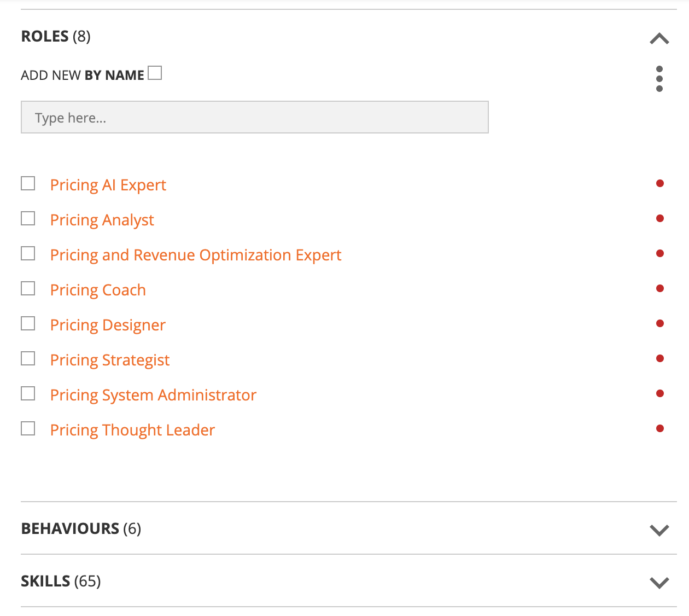Open the Pricing Designer role link
The width and height of the screenshot is (689, 616).
[108, 325]
